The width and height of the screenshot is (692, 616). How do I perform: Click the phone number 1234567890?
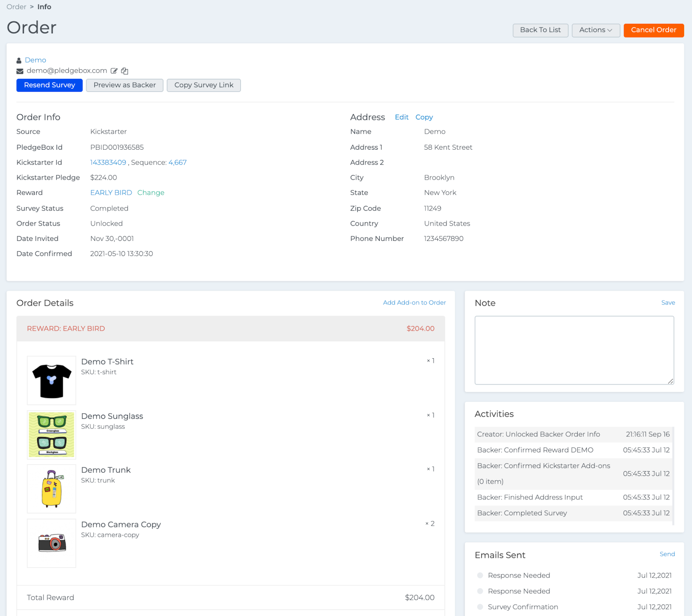coord(444,239)
